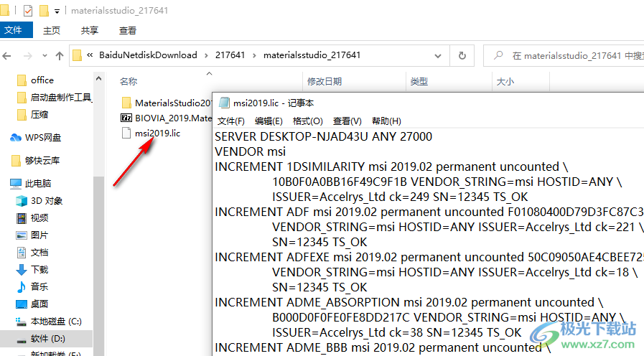Open recent locations dropdown arrow
Image resolution: width=644 pixels, height=356 pixels.
(45, 55)
